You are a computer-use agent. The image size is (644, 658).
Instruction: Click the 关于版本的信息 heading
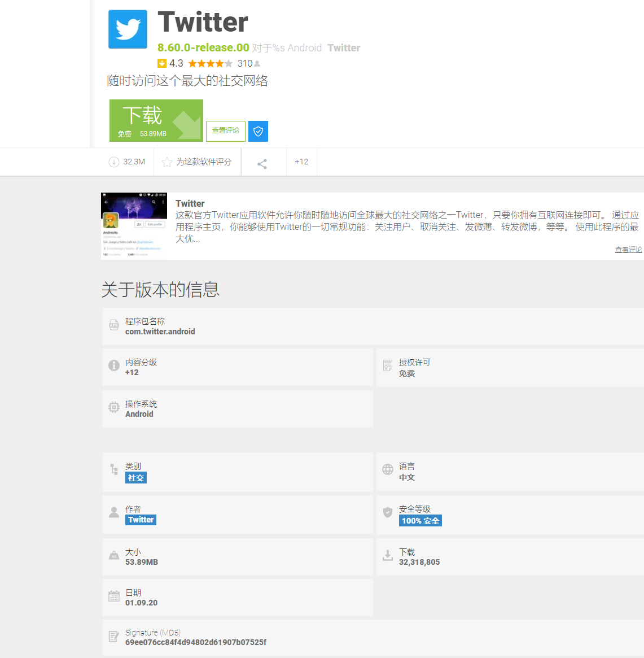pyautogui.click(x=160, y=290)
